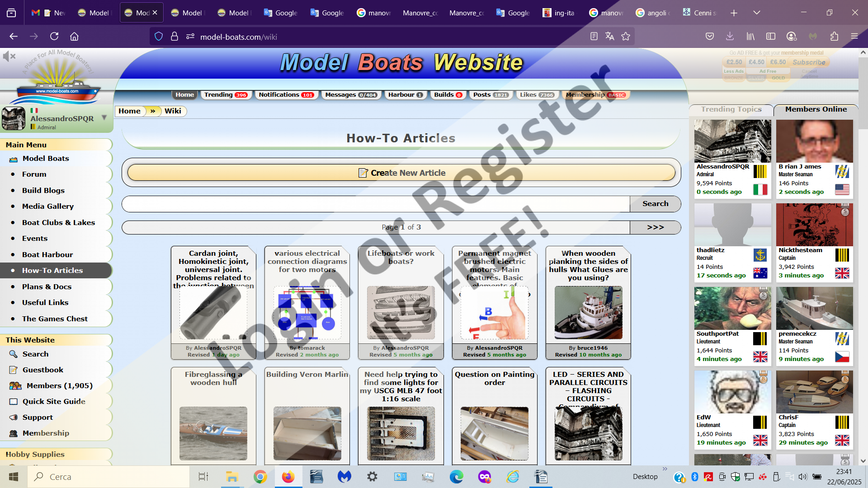Click Save to Pocket icon
The width and height of the screenshot is (868, 488).
click(710, 37)
